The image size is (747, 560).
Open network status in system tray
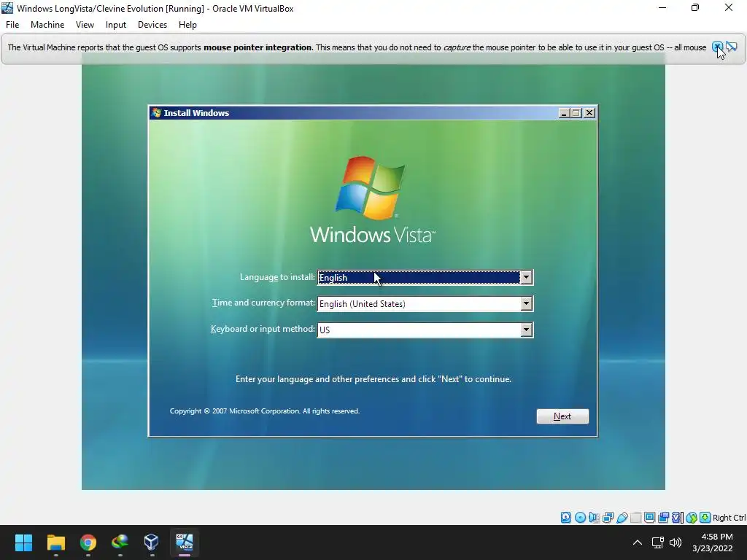pyautogui.click(x=658, y=542)
